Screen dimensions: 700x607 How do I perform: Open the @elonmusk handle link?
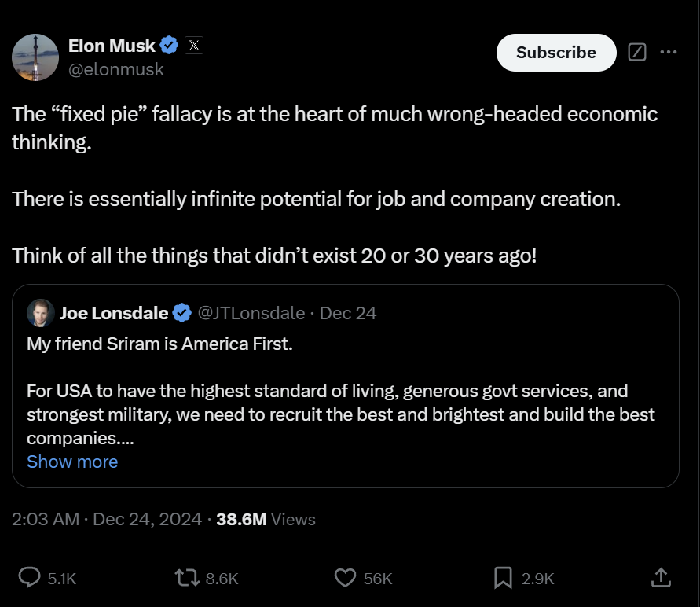(116, 70)
